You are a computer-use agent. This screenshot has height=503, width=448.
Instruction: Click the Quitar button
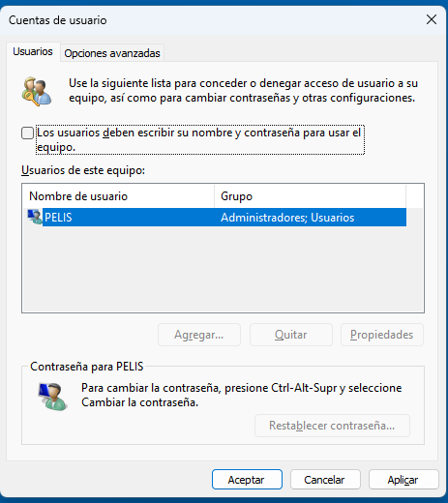point(291,335)
